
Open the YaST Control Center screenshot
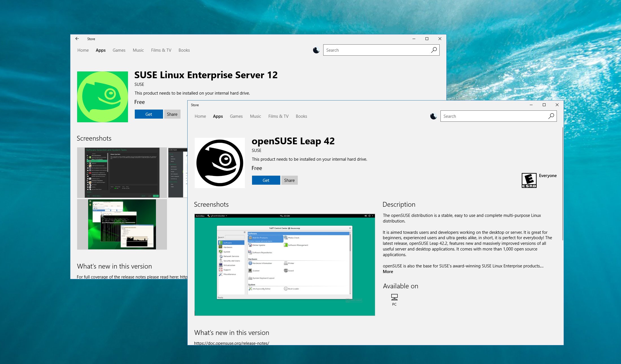coord(285,265)
